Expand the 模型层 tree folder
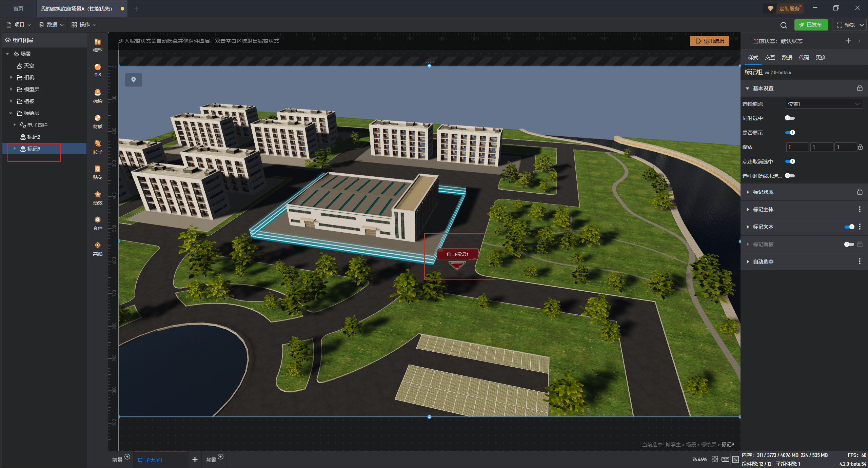 coord(11,89)
